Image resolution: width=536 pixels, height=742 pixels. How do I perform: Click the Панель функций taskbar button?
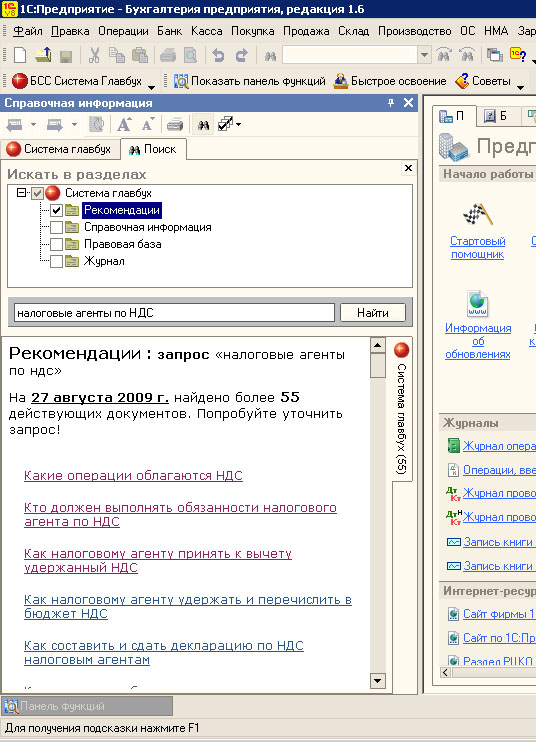87,706
